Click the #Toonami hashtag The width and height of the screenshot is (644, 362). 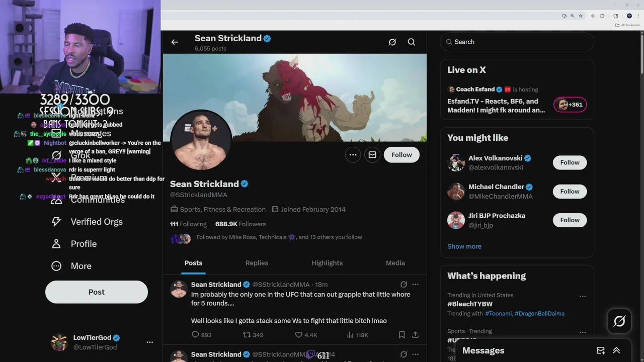pos(498,314)
